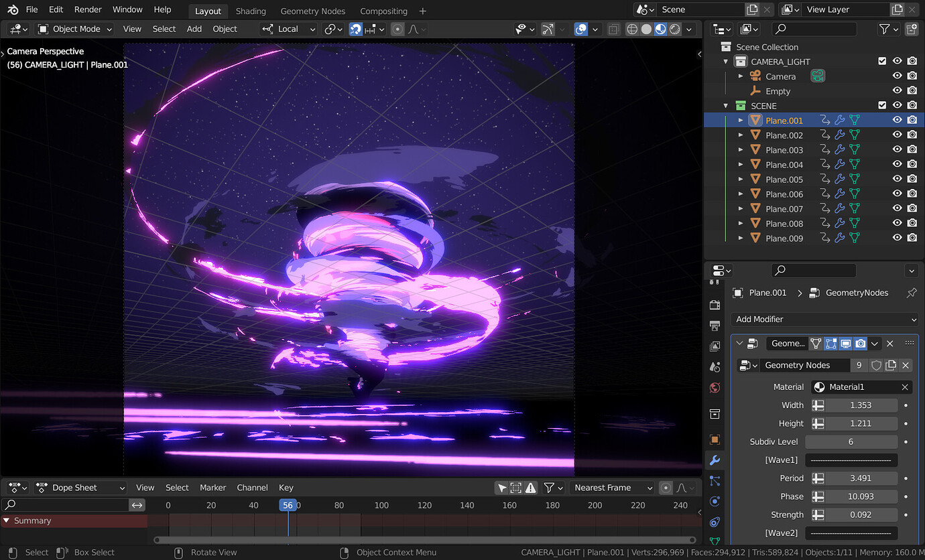Screen dimensions: 925x560
Task: Hide Plane.002 in the viewport
Action: pos(897,135)
